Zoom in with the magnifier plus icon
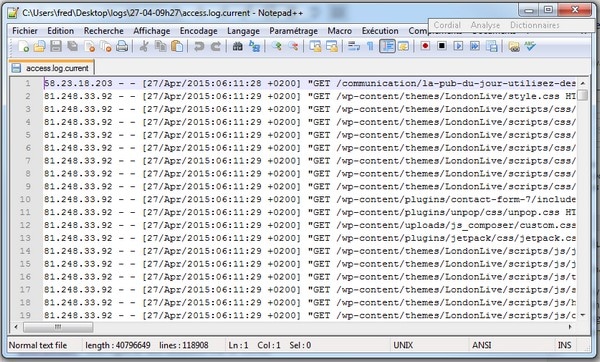The height and width of the screenshot is (362, 600). [x=276, y=47]
